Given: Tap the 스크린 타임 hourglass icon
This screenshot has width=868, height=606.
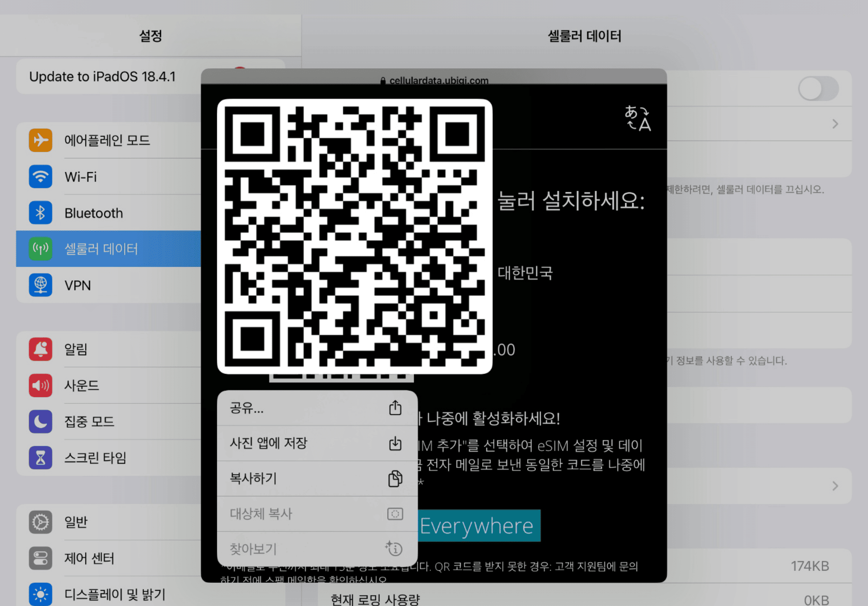Looking at the screenshot, I should coord(40,457).
